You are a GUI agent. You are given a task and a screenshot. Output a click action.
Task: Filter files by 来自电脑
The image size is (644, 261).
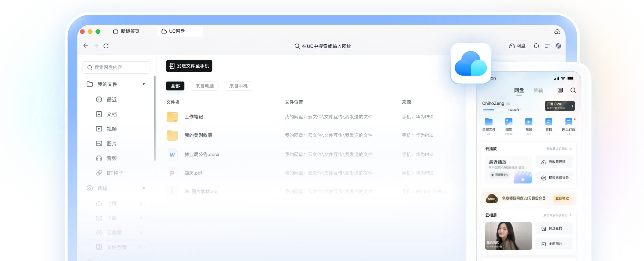point(205,86)
